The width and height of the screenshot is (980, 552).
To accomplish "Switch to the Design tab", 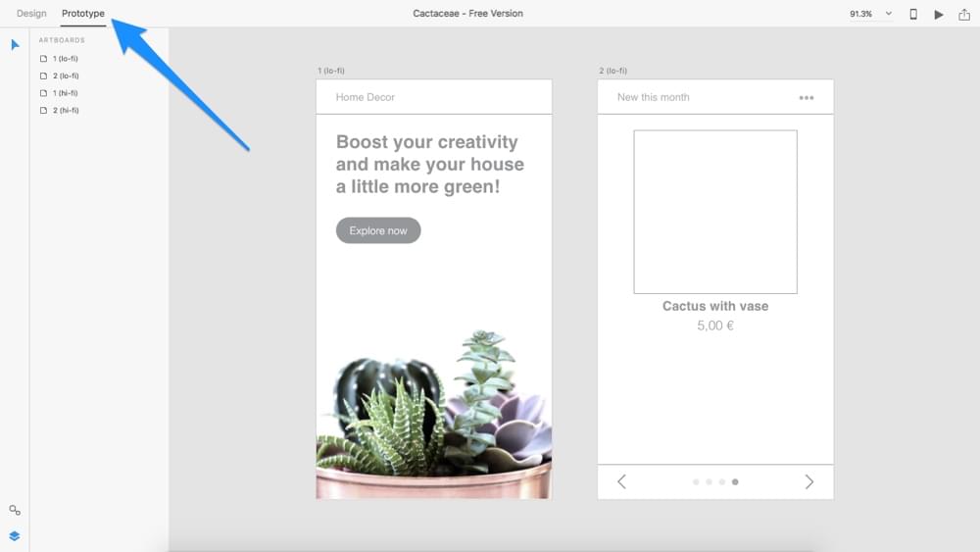I will point(31,14).
